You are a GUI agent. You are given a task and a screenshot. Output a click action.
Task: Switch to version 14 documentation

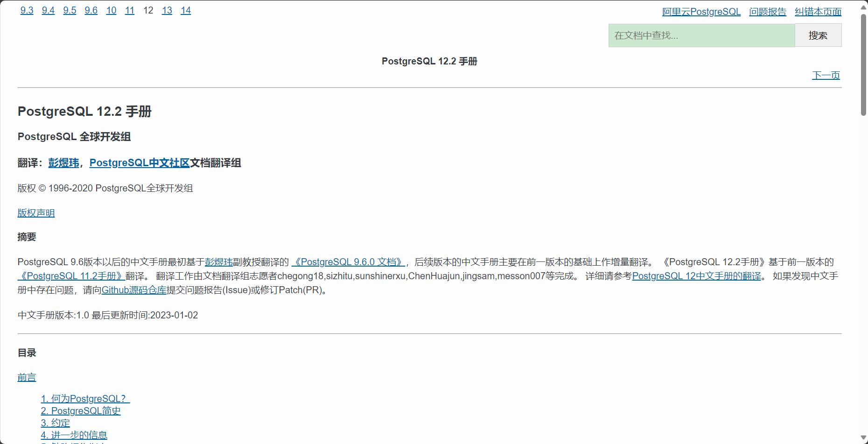click(186, 10)
